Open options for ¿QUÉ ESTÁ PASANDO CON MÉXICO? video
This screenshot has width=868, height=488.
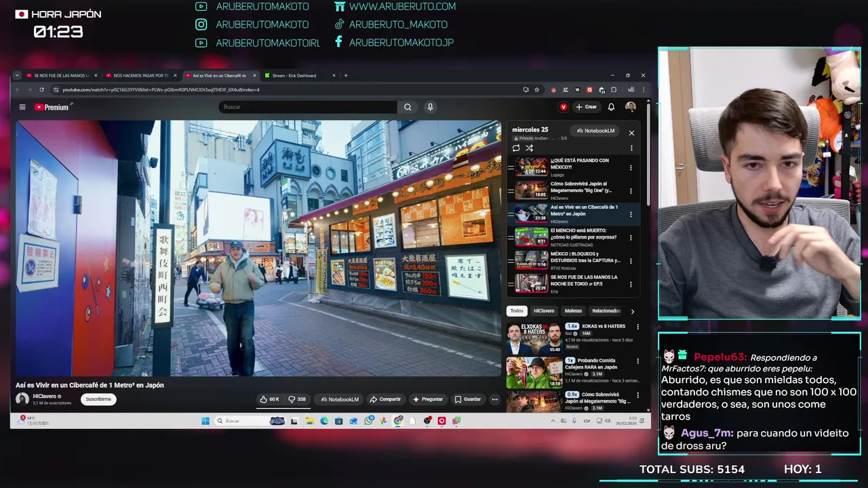click(631, 167)
